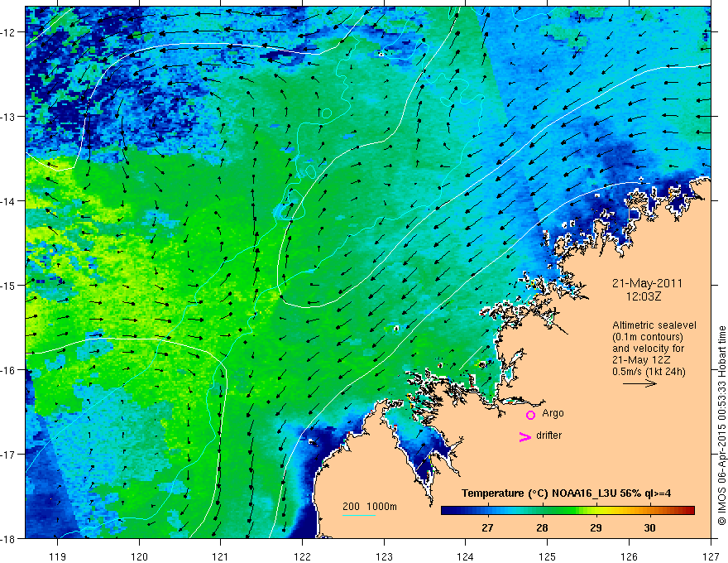Click the 'drifter' legend label

pos(548,435)
